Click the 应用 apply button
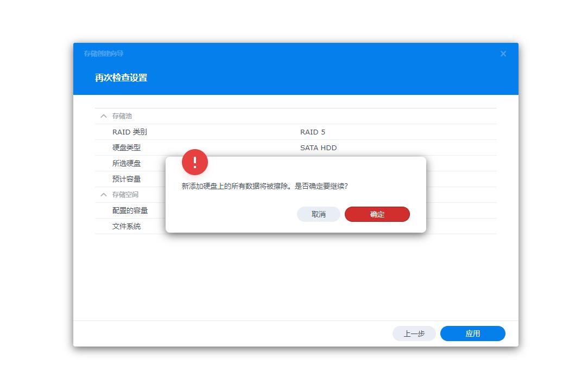 point(472,334)
